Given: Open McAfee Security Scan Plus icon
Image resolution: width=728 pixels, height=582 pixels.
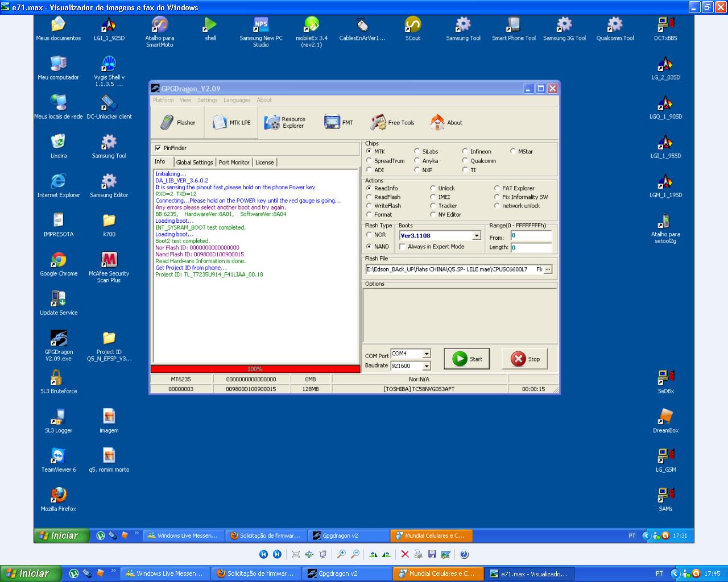Looking at the screenshot, I should [109, 268].
